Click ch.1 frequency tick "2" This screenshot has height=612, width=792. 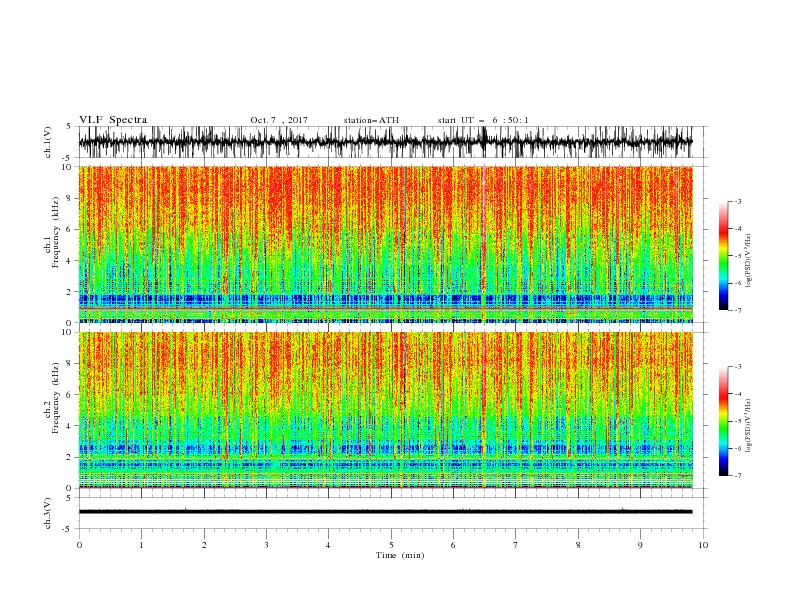[70, 292]
